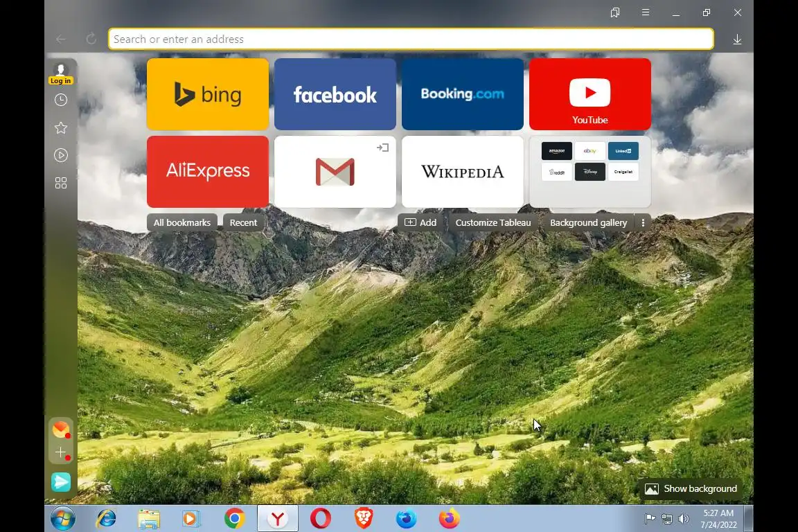Open the Bing tile on Tableau
This screenshot has width=798, height=532.
pyautogui.click(x=208, y=94)
